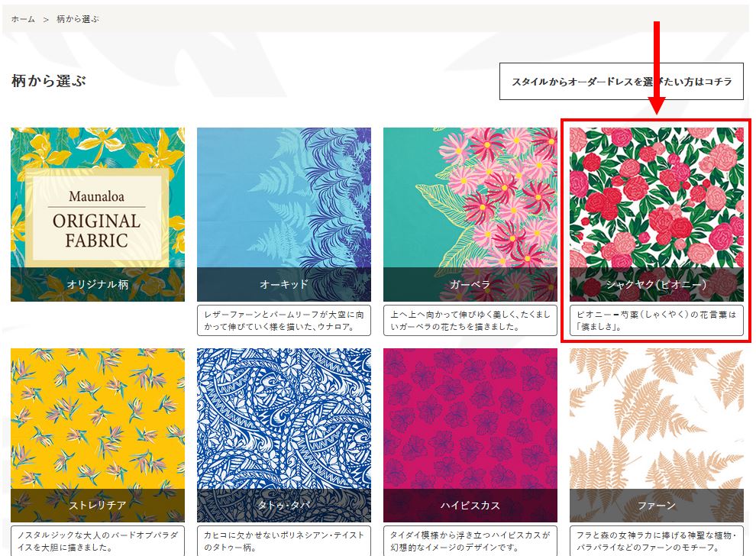Click the タトゥー柄 Polynesian description box
The image size is (756, 556).
pos(284,541)
